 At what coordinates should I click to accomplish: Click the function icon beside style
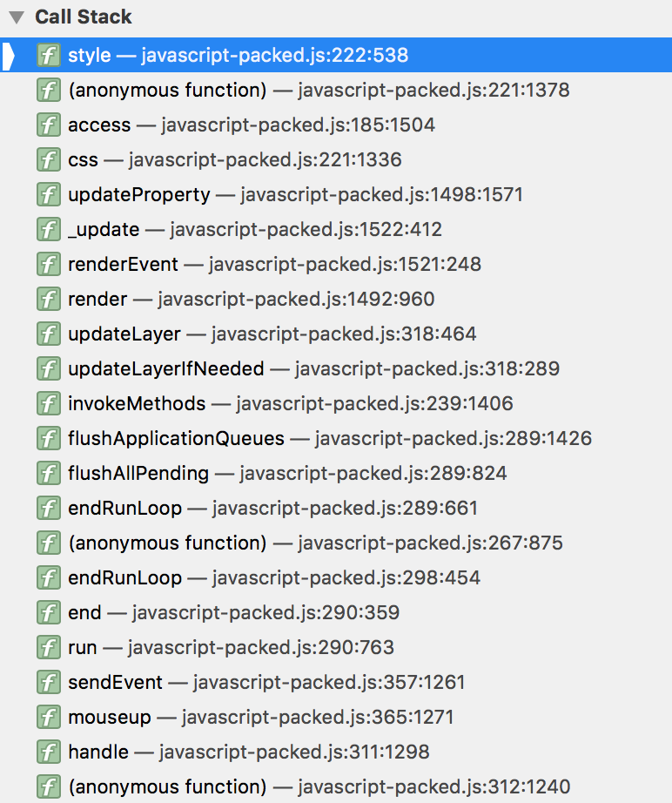[49, 56]
